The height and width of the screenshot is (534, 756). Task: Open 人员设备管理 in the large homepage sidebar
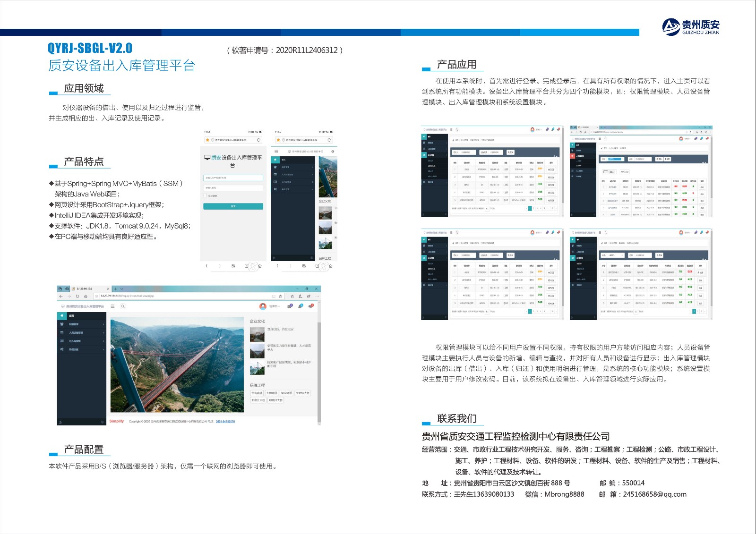(x=81, y=333)
